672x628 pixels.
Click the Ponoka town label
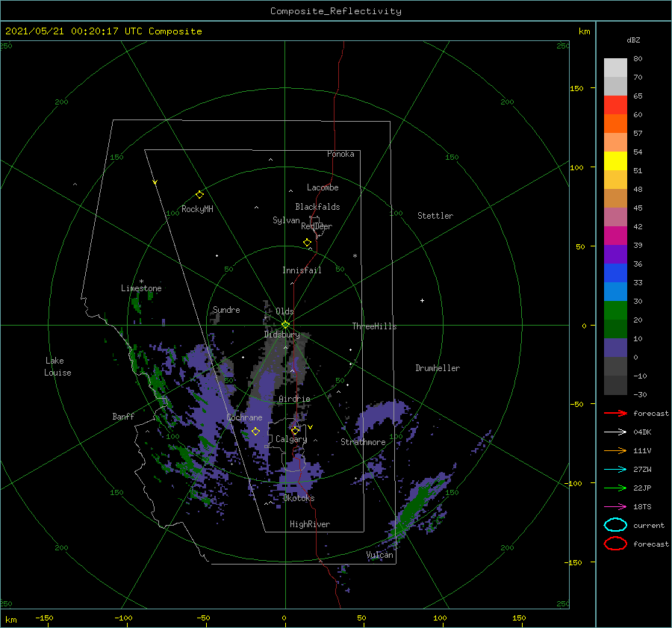(340, 154)
